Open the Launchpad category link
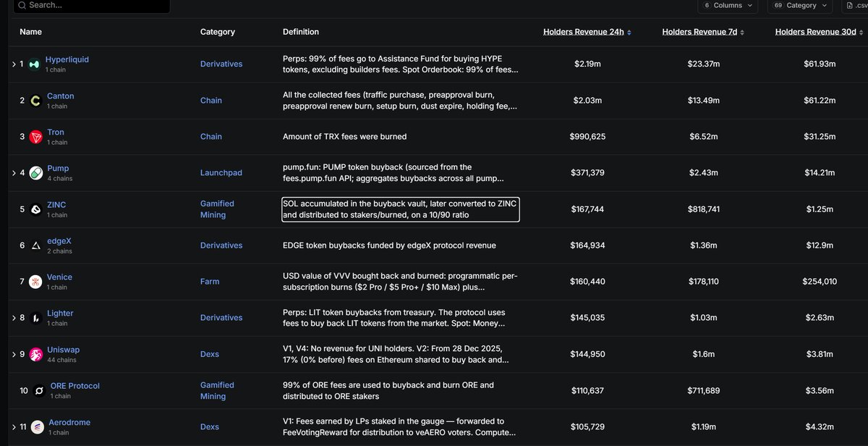This screenshot has width=868, height=446. click(x=221, y=173)
